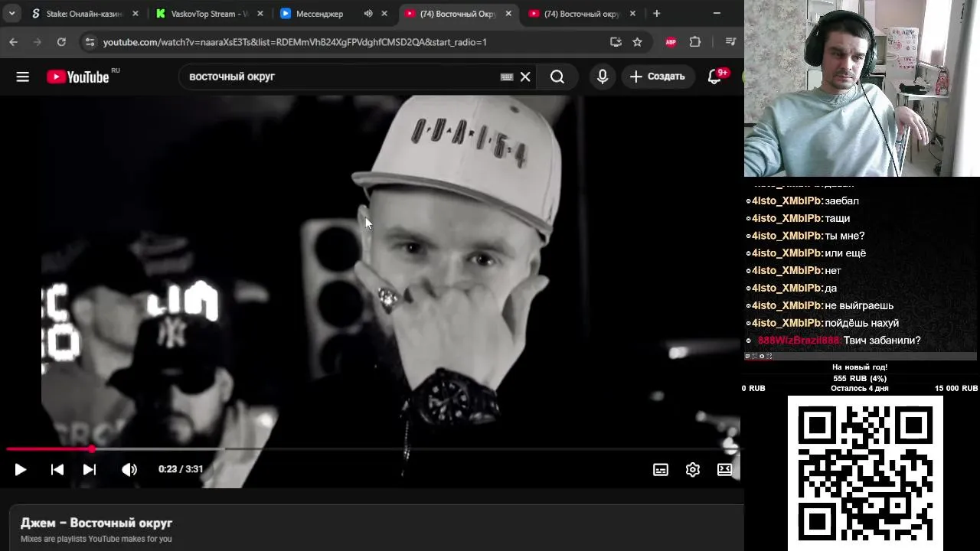
Task: Run the search with magnifier button
Action: [557, 77]
